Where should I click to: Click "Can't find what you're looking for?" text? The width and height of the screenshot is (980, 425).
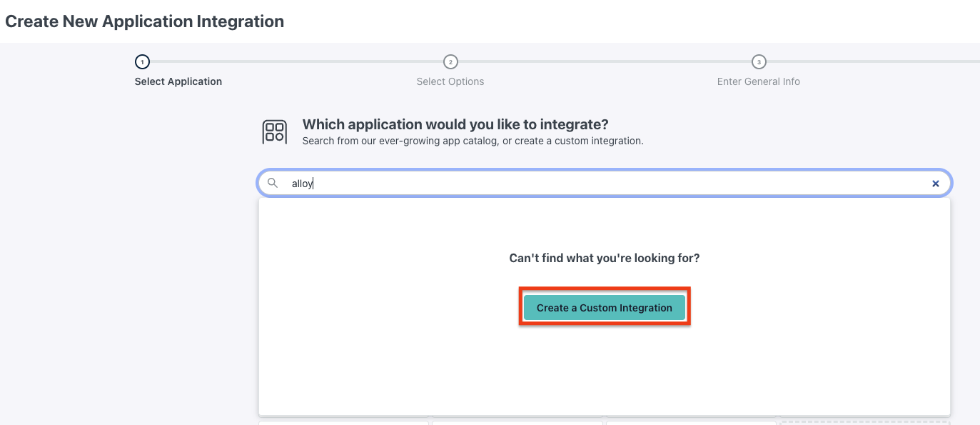tap(605, 258)
